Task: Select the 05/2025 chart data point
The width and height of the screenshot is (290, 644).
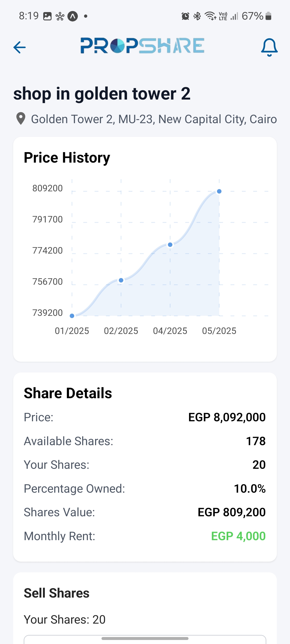Action: tap(219, 191)
